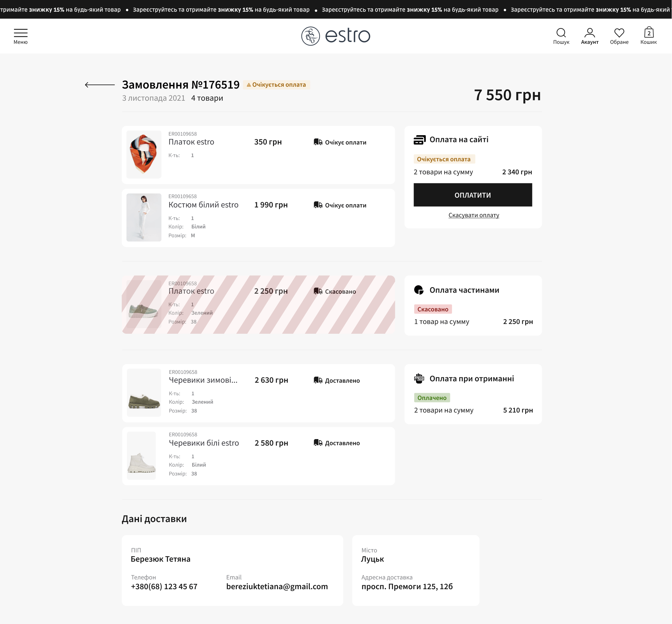Click the ОПЛАТИТИ button
This screenshot has width=672, height=624.
click(x=473, y=195)
